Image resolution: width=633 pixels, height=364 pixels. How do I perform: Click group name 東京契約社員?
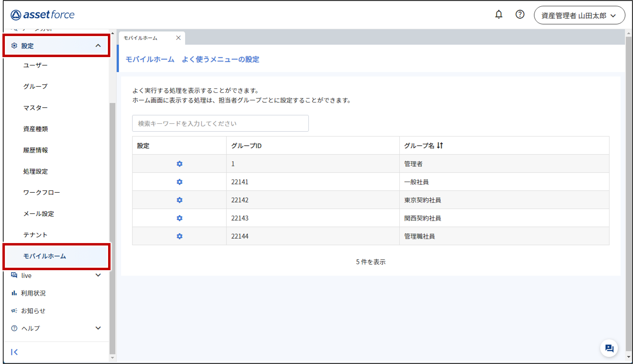423,200
